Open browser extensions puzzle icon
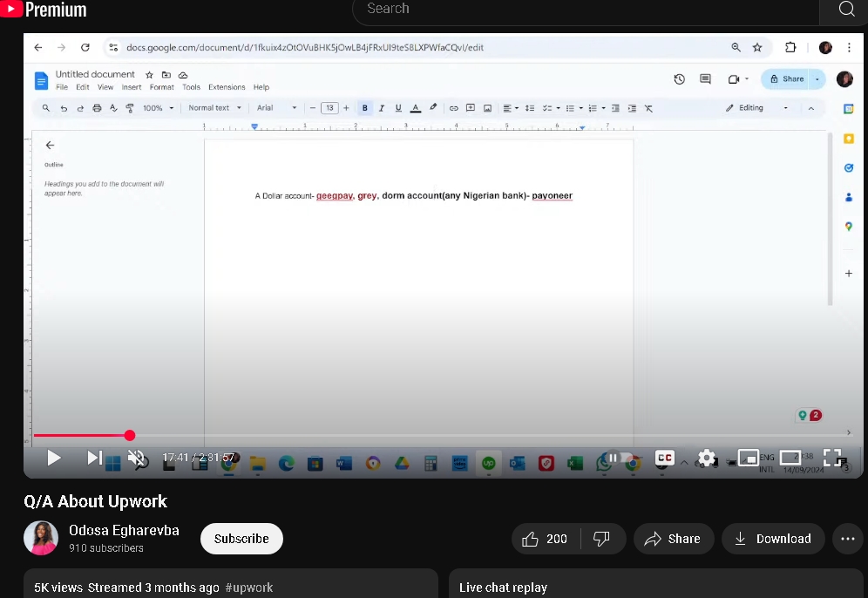 (790, 48)
